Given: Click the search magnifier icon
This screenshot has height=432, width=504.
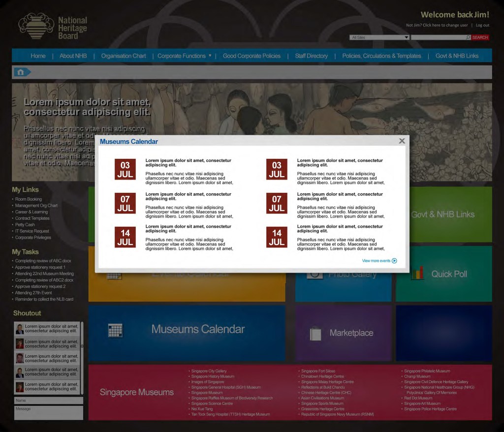Looking at the screenshot, I should click(468, 37).
